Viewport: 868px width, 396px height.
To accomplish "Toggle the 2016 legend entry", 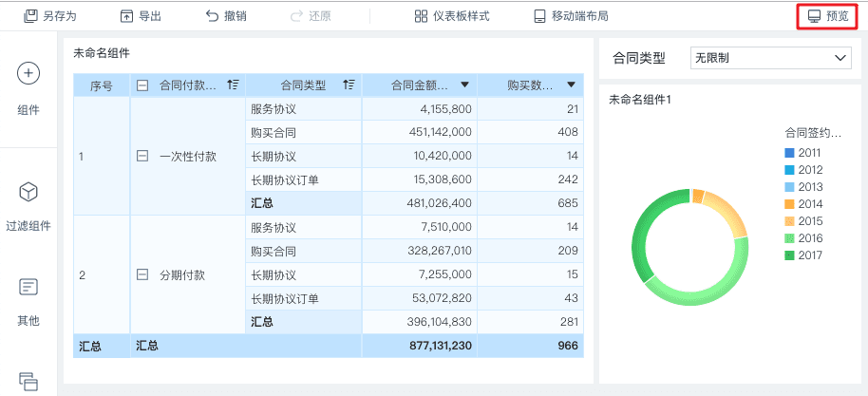I will tap(802, 238).
